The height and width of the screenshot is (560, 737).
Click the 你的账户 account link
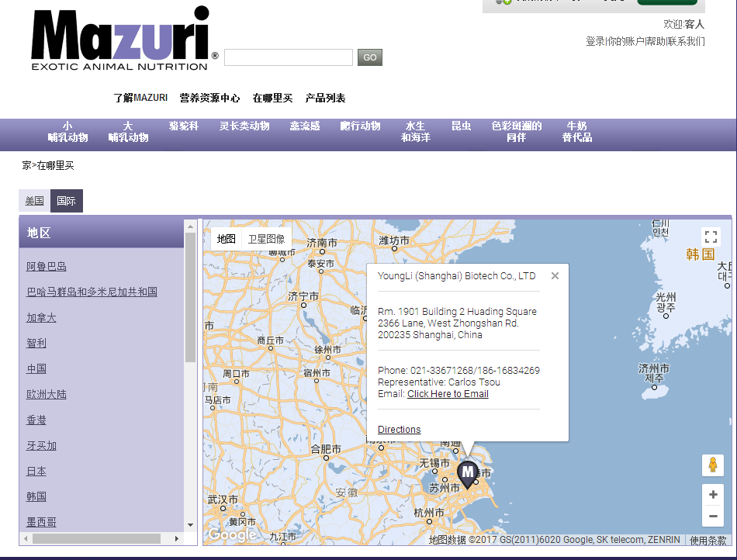[x=625, y=41]
